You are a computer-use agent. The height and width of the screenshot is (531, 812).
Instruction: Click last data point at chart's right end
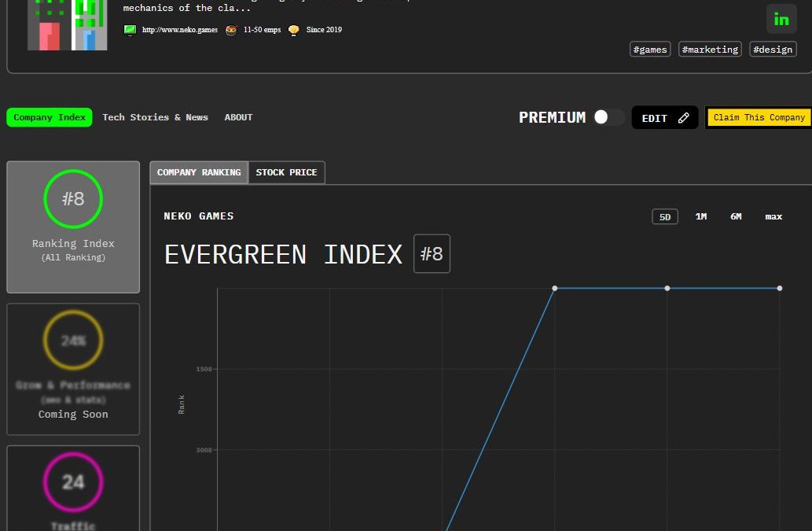tap(779, 288)
